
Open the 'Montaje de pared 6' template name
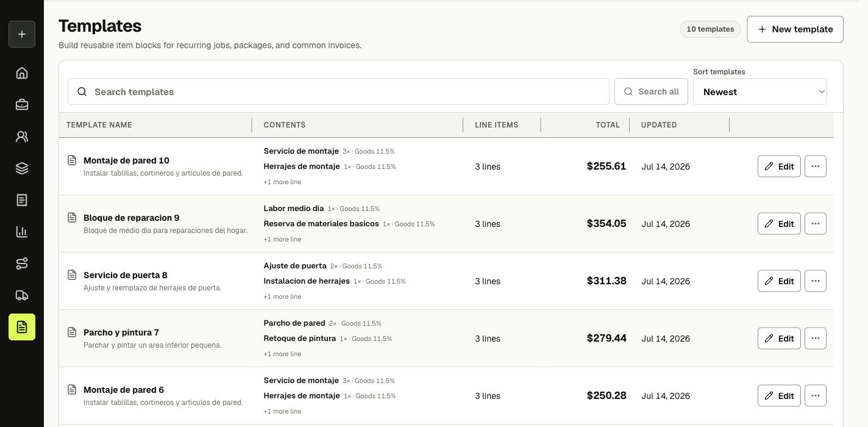(124, 390)
